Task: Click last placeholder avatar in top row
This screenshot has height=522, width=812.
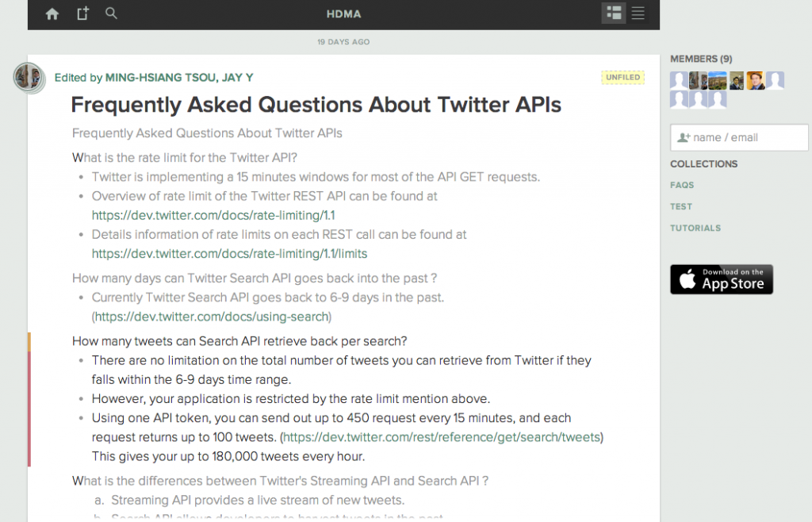Action: click(775, 81)
